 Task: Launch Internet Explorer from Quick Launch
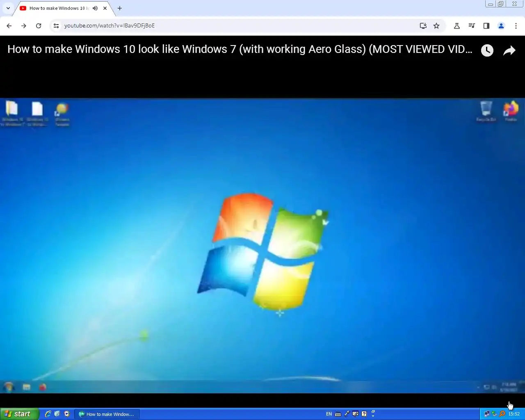[x=48, y=414]
